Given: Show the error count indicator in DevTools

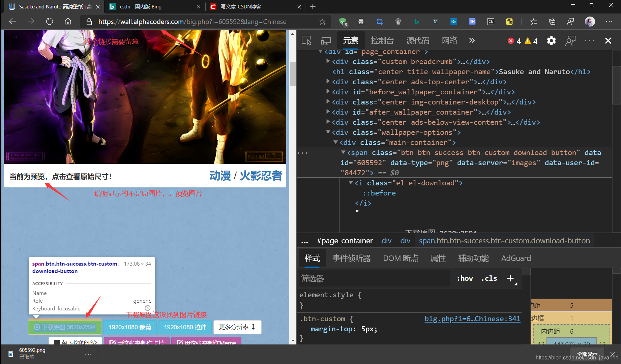Looking at the screenshot, I should click(x=514, y=41).
